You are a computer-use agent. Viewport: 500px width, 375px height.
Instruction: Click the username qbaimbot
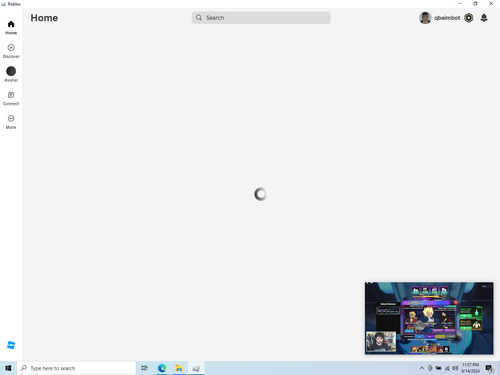pos(447,18)
